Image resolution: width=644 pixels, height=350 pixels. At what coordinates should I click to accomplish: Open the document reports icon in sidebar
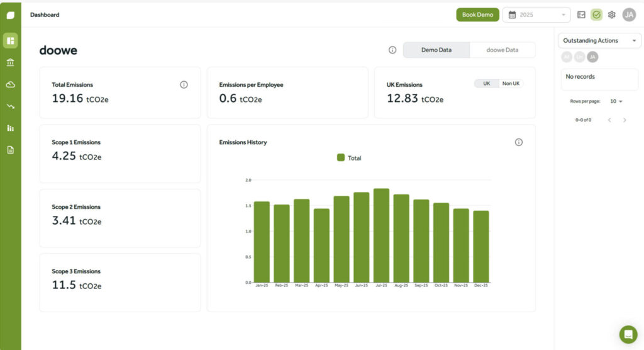(x=10, y=150)
